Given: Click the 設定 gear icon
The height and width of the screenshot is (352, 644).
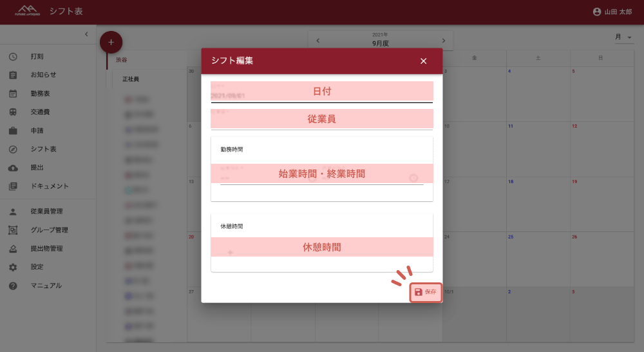Looking at the screenshot, I should [x=13, y=267].
